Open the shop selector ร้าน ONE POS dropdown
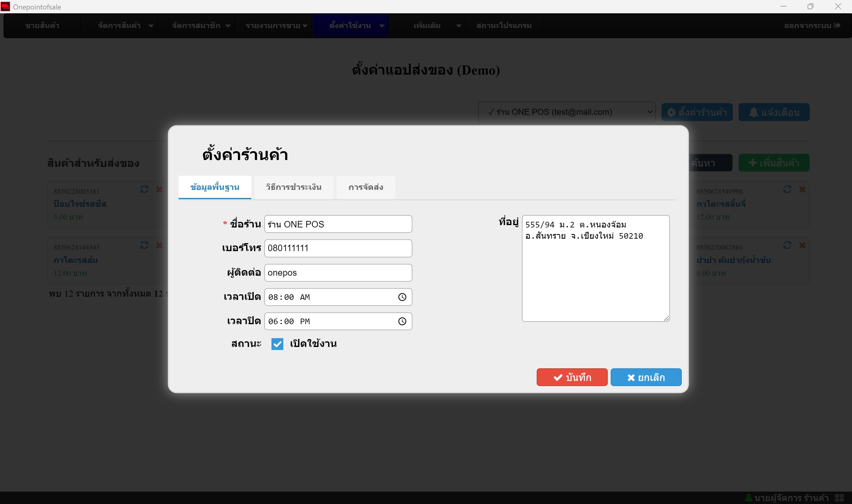852x504 pixels. pyautogui.click(x=567, y=112)
